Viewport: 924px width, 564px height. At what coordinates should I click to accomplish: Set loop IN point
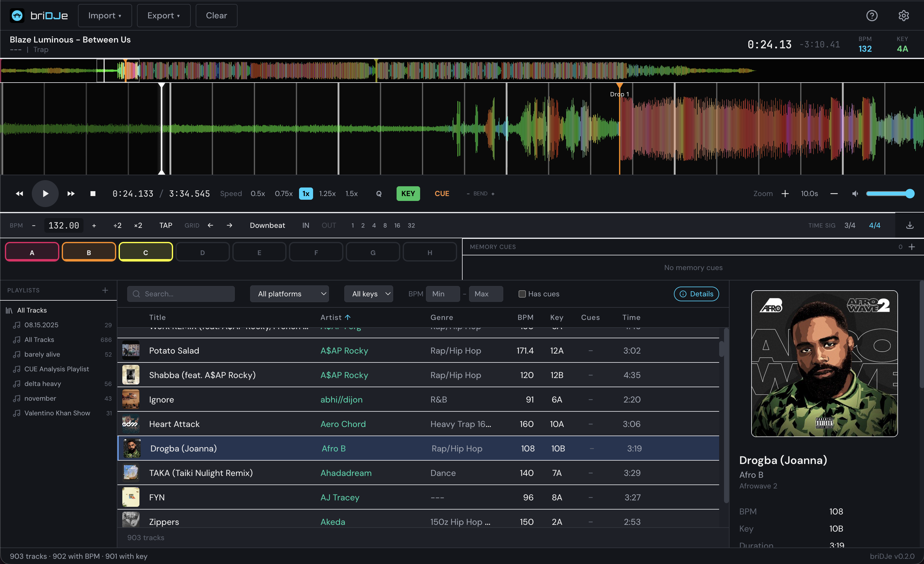306,225
